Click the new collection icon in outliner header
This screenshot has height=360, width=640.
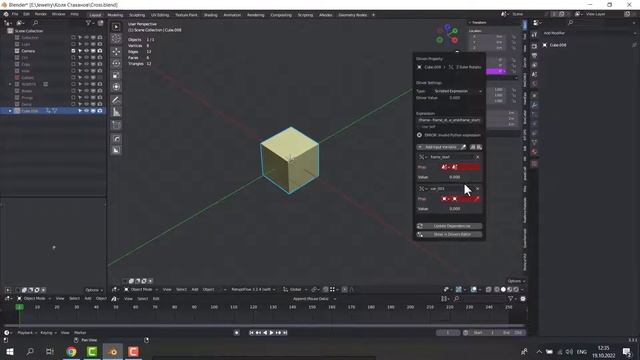(x=100, y=23)
